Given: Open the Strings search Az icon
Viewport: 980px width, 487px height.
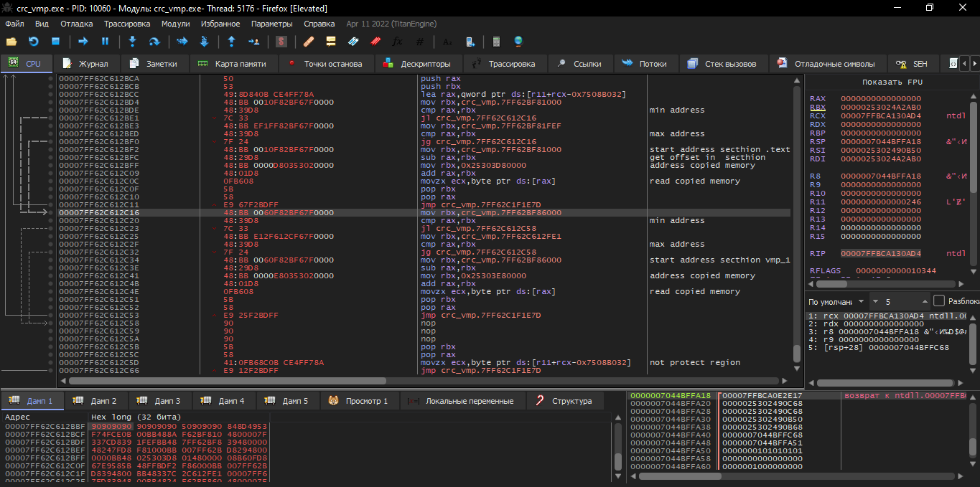Looking at the screenshot, I should (448, 42).
